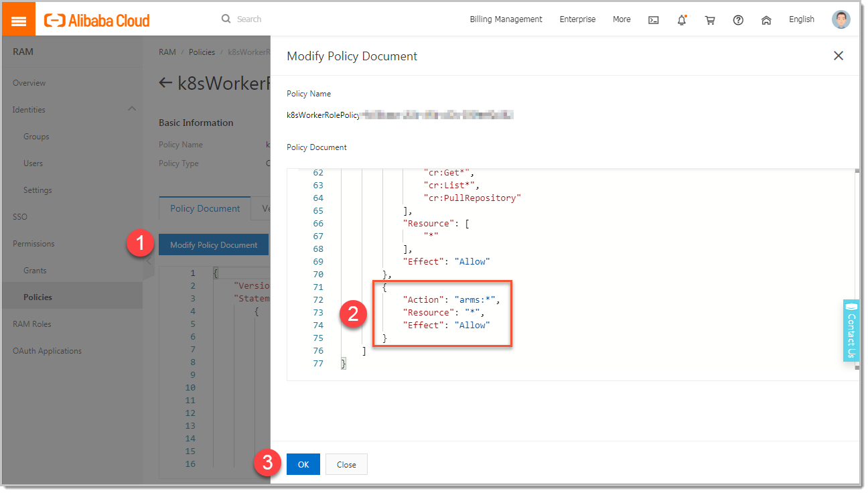Open Users in the sidebar
Screen dimensions: 868x493
pos(33,163)
